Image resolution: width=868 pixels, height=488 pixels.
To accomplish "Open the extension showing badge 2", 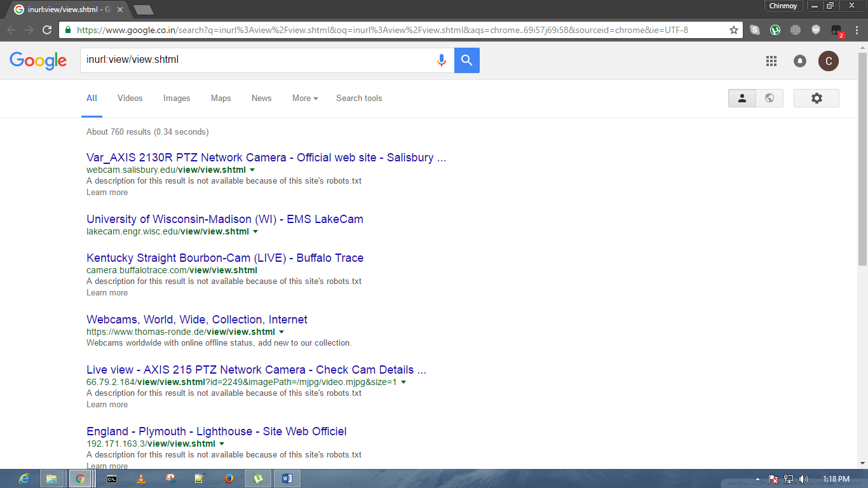I will point(837,30).
